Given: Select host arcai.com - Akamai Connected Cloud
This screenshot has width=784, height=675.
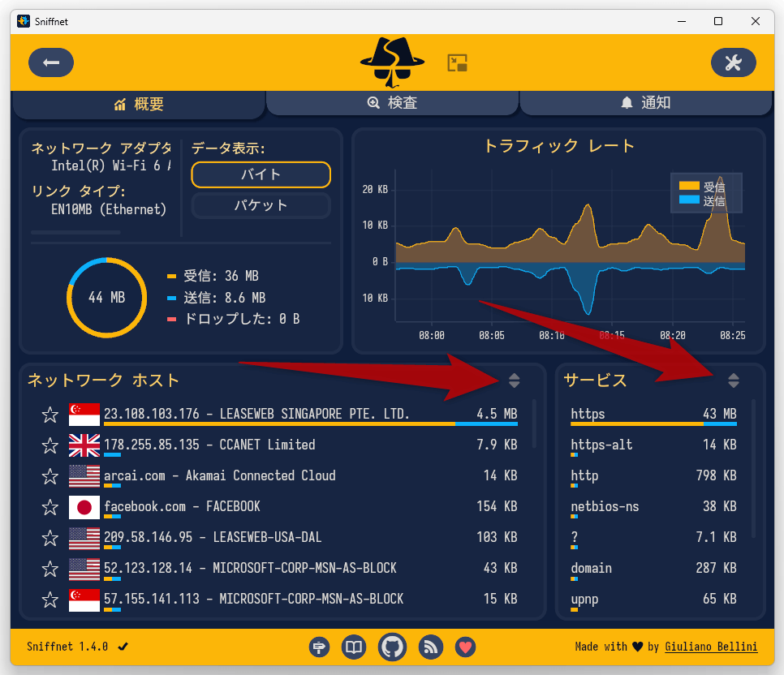Looking at the screenshot, I should point(311,476).
